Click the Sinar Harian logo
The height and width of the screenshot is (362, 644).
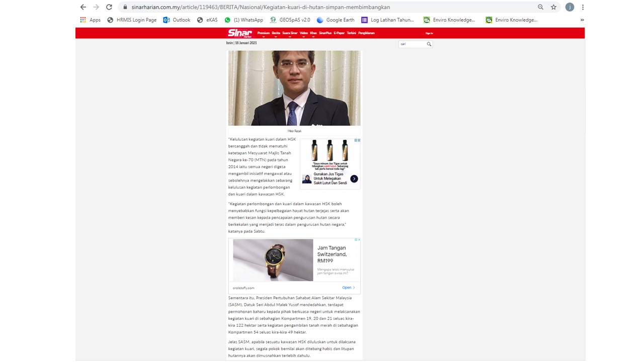tap(239, 33)
